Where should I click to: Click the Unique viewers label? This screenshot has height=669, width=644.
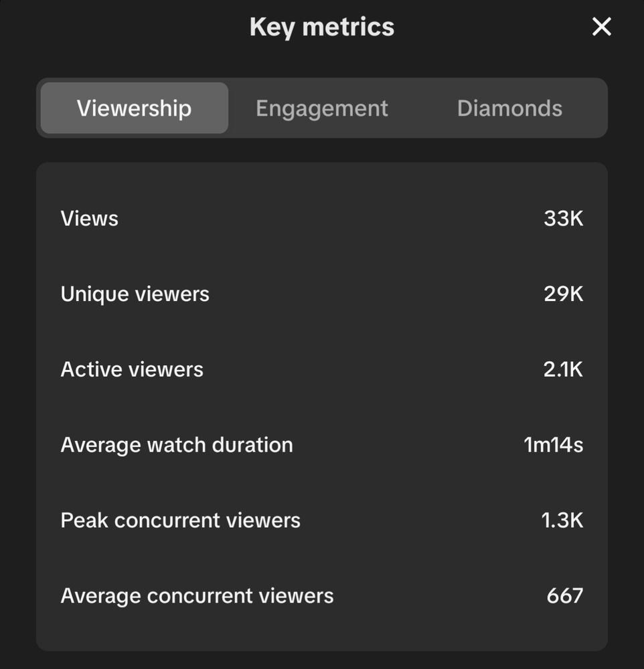(135, 294)
